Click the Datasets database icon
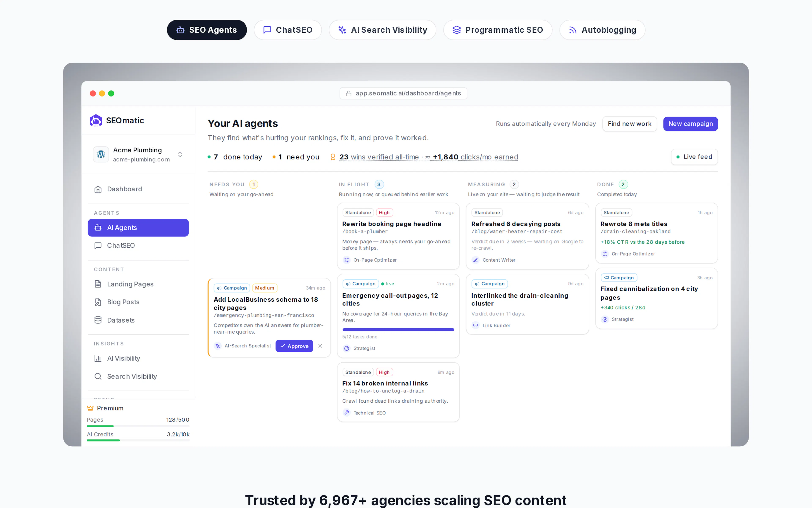812x508 pixels. point(98,320)
